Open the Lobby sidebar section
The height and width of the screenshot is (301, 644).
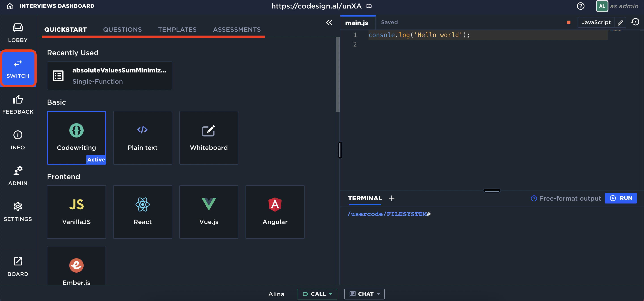18,33
